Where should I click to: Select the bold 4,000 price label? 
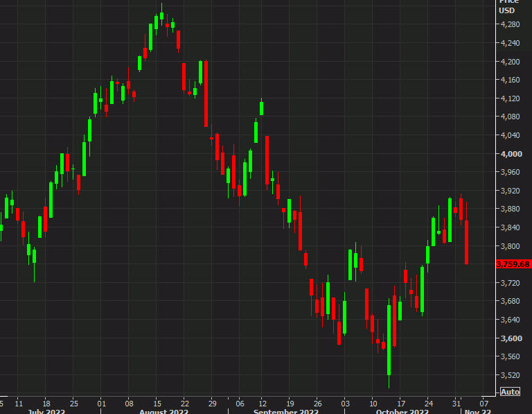click(511, 154)
